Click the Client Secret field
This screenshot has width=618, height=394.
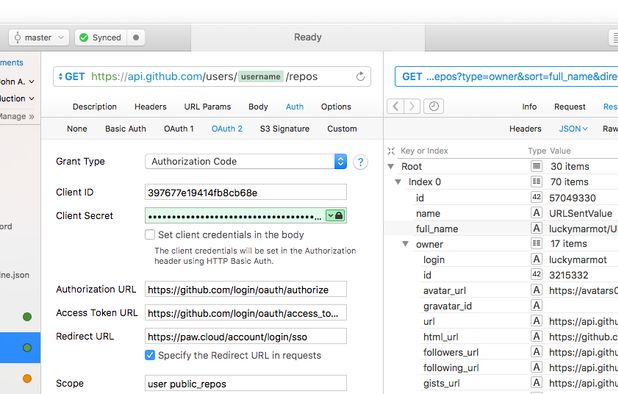pyautogui.click(x=246, y=216)
